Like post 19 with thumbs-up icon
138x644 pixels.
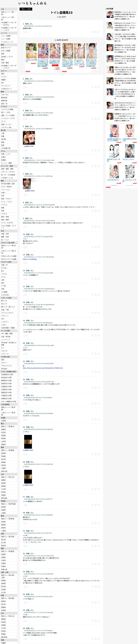coord(25,336)
